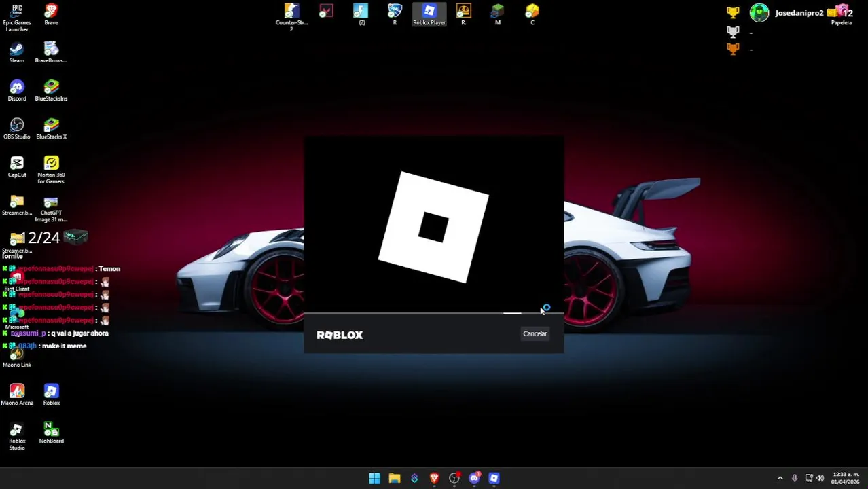Open Brave browser from the taskbar
Image resolution: width=868 pixels, height=489 pixels.
434,478
